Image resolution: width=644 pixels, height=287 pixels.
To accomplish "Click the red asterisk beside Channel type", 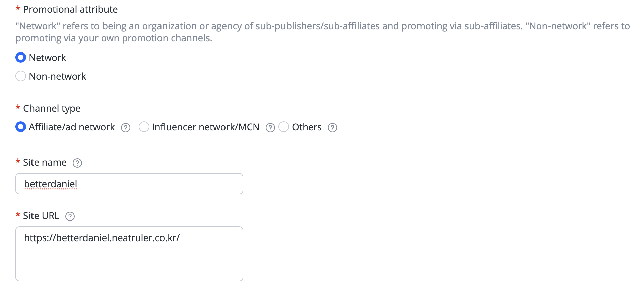I will [x=18, y=108].
